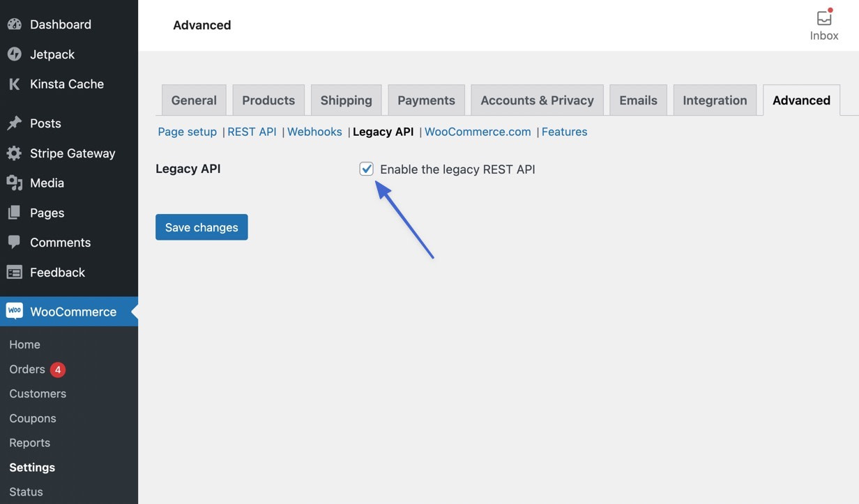This screenshot has height=504, width=859.
Task: Click the Media library icon
Action: (x=14, y=183)
